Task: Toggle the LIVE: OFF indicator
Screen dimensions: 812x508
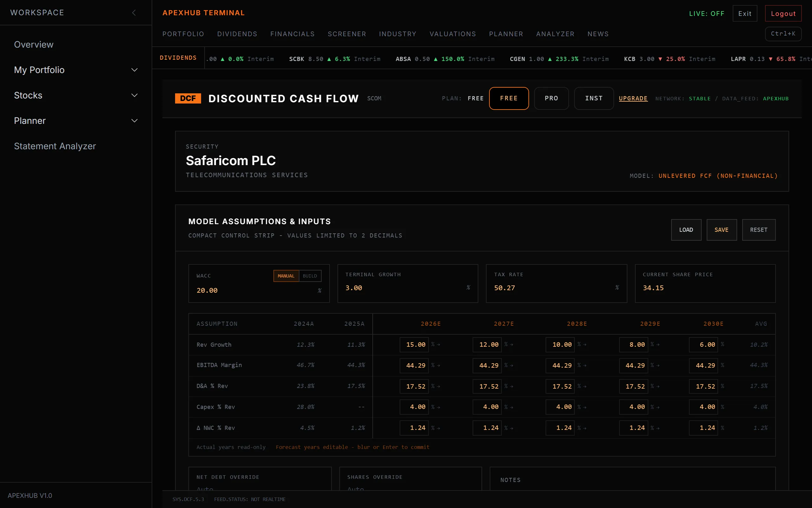Action: 707,14
